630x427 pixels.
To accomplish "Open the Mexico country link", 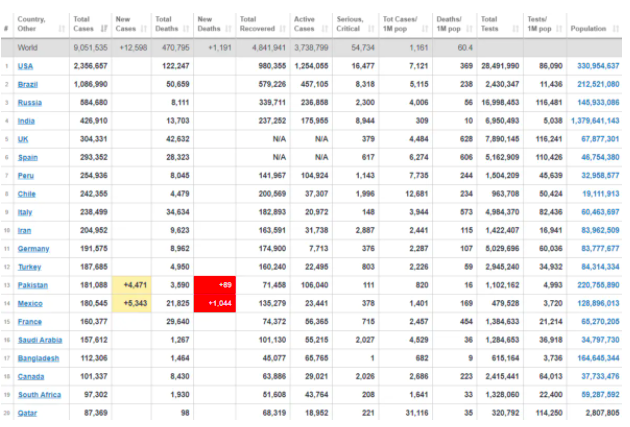I will point(30,304).
